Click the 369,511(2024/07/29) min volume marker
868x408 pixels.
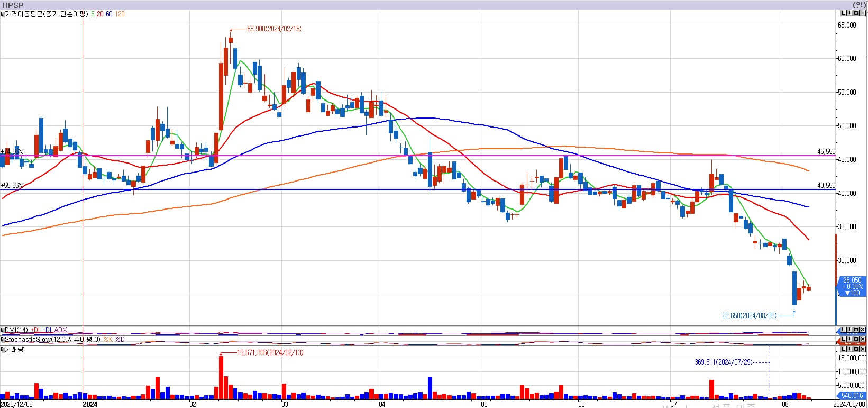723,362
